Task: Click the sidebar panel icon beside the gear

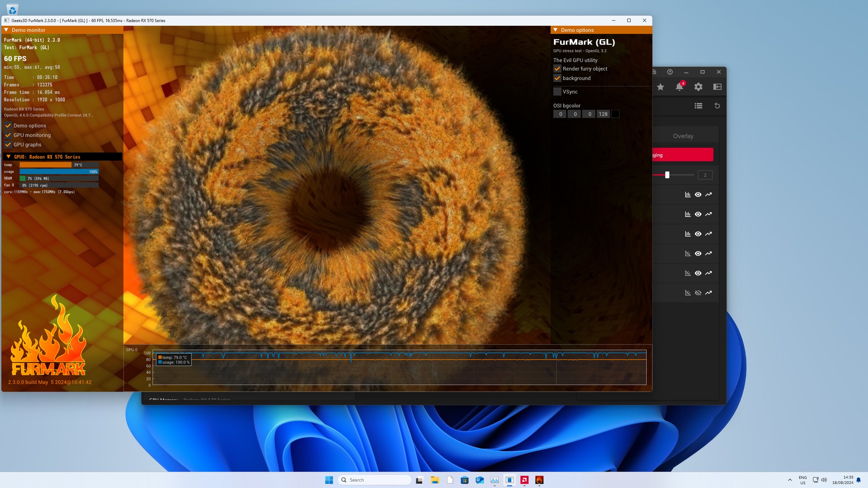Action: tap(717, 87)
